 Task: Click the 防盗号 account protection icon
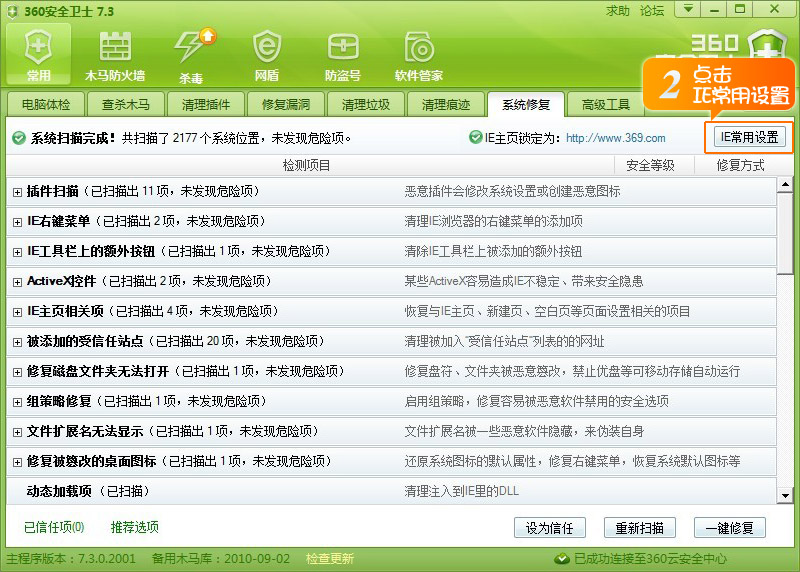[x=343, y=54]
